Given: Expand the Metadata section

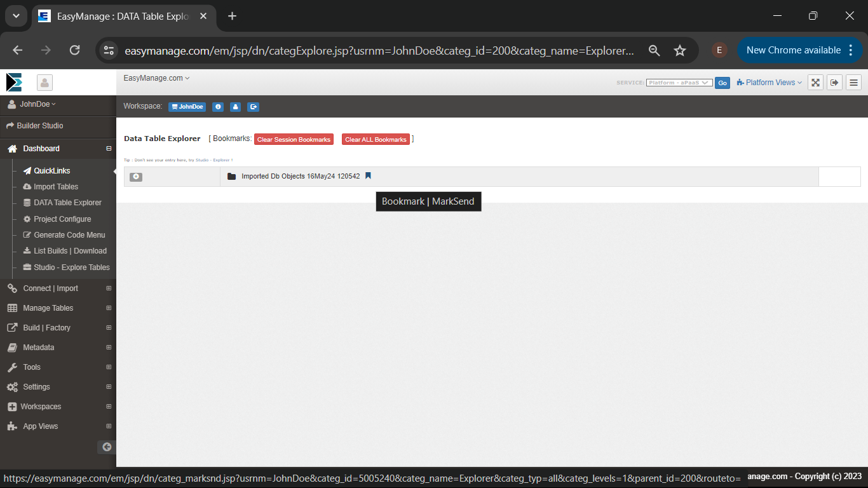Looking at the screenshot, I should pyautogui.click(x=109, y=348).
